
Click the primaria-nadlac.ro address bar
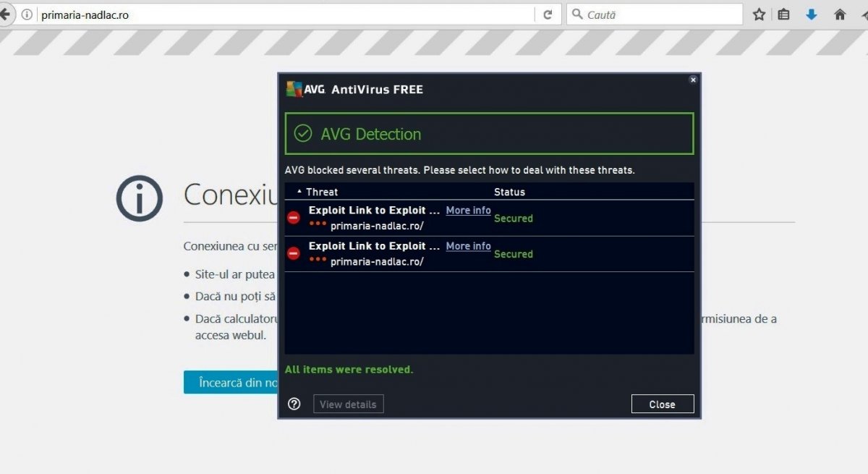click(x=286, y=14)
